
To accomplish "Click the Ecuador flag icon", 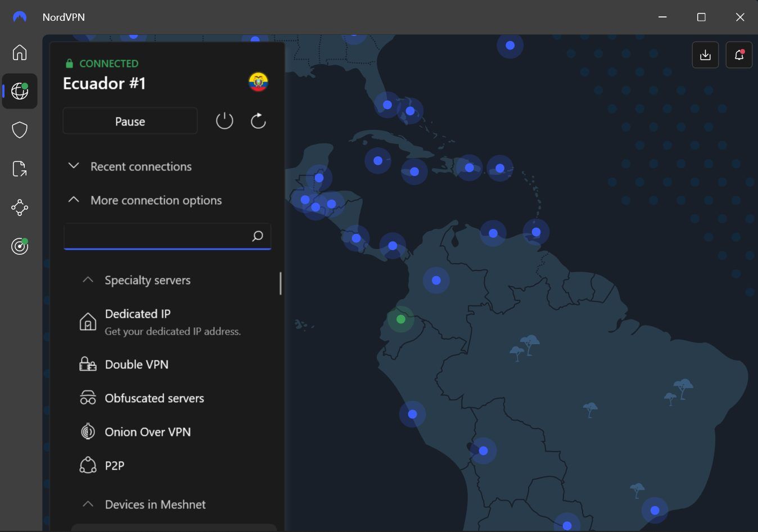I will [258, 82].
